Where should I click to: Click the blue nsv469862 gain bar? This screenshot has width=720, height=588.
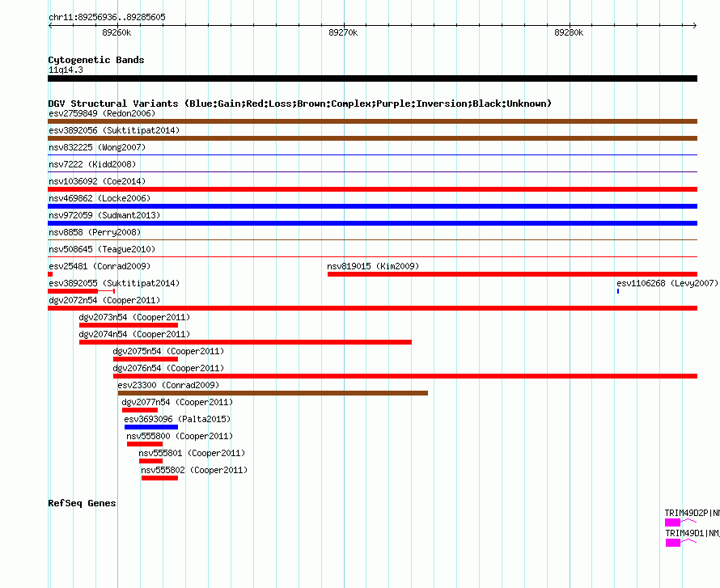(x=372, y=206)
